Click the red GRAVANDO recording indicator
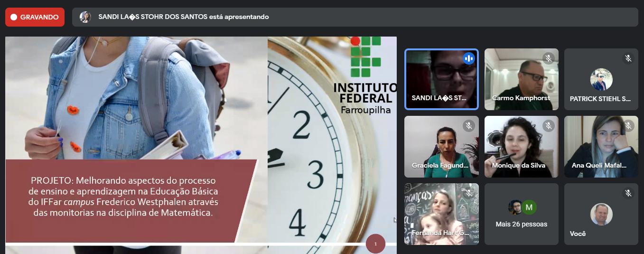 pyautogui.click(x=35, y=17)
